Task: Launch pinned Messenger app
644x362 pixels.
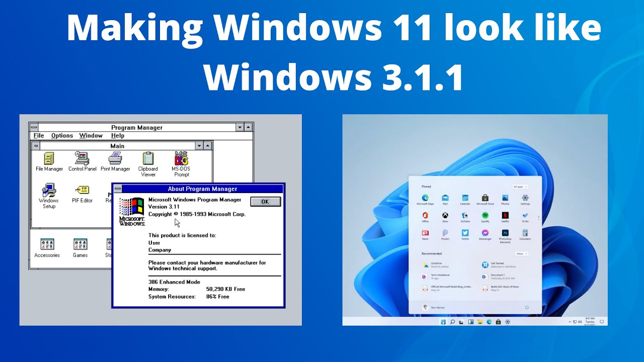Action: point(485,235)
